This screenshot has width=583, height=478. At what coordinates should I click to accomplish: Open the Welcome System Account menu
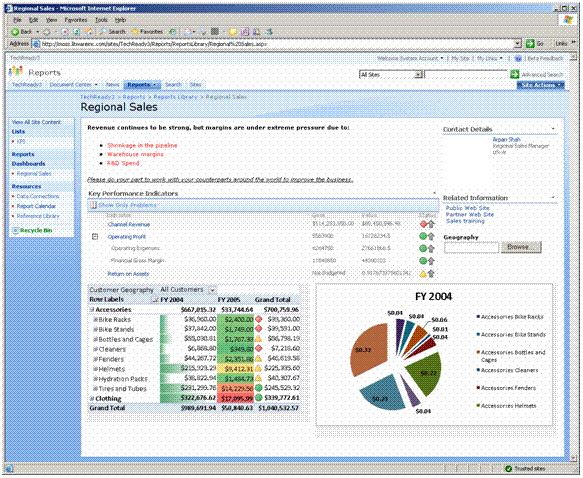coord(410,58)
